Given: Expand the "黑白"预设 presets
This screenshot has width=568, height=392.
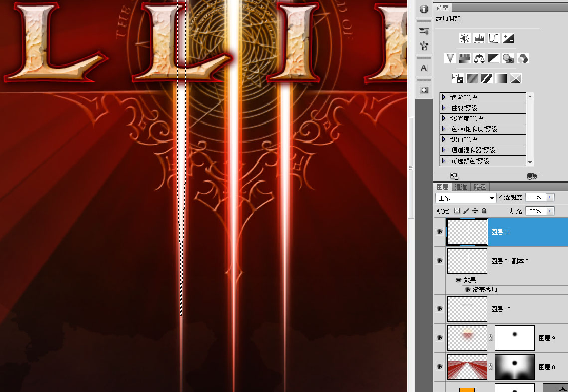Looking at the screenshot, I should coord(444,139).
